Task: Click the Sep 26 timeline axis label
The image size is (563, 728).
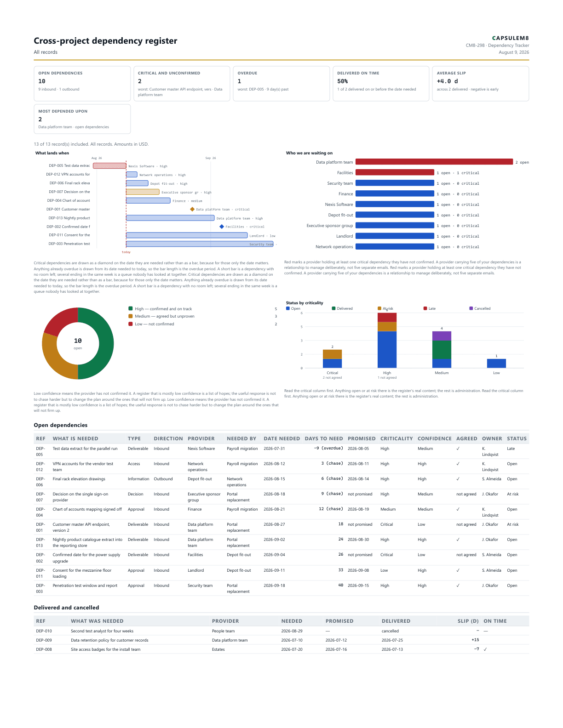Action: (211, 158)
